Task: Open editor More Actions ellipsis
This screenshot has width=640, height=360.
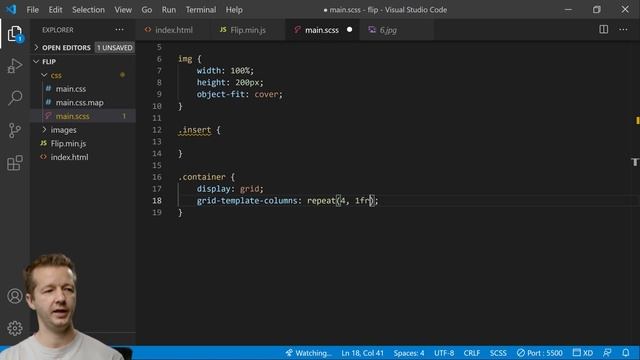Action: 623,29
